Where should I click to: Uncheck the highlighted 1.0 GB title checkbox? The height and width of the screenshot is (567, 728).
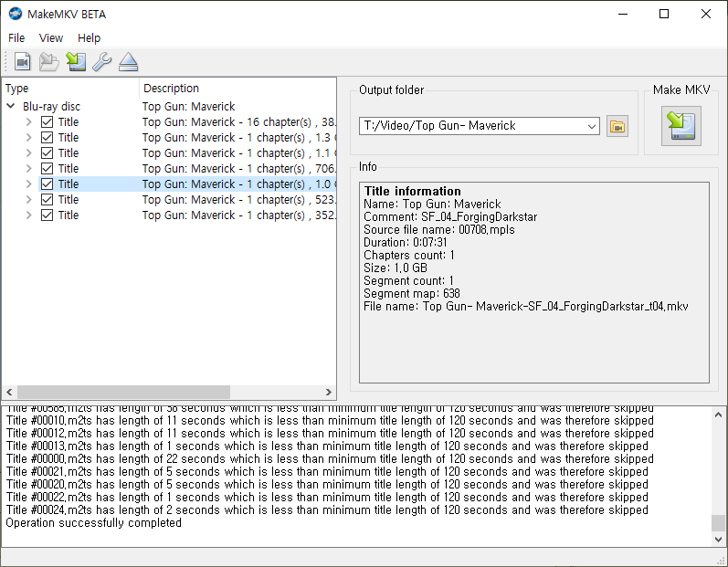(47, 184)
